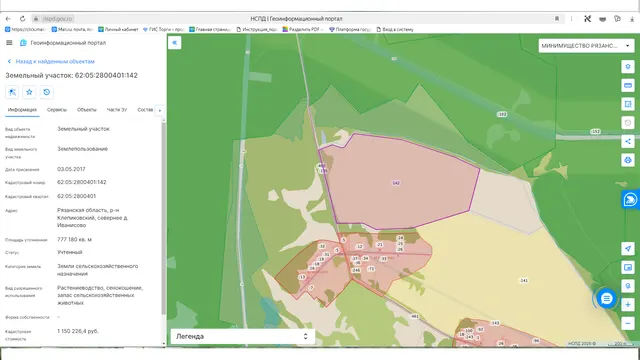Click the address Рязанская область text
Image resolution: width=640 pixels, height=360 pixels.
coord(92,218)
